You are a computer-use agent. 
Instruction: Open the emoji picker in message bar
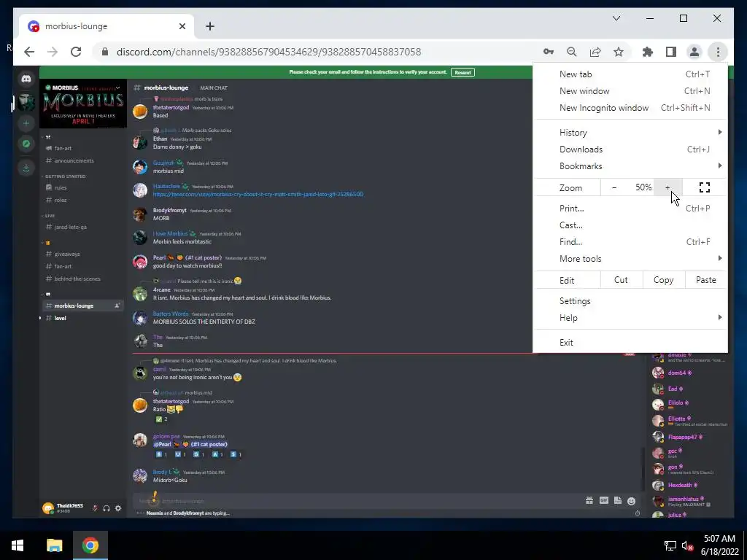point(631,501)
